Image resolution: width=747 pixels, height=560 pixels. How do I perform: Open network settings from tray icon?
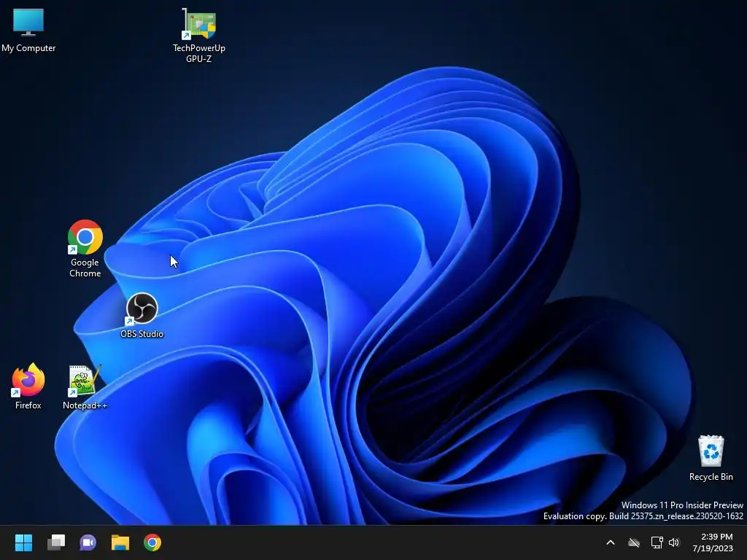[657, 542]
